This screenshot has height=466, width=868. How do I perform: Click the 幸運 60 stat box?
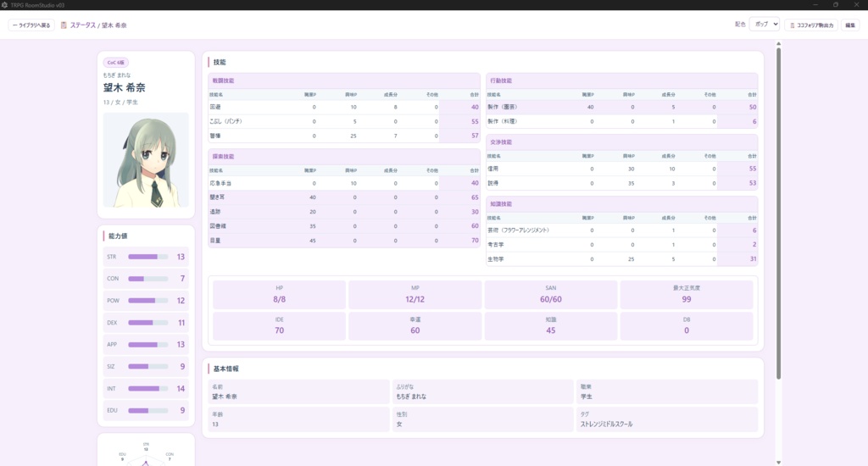(415, 326)
